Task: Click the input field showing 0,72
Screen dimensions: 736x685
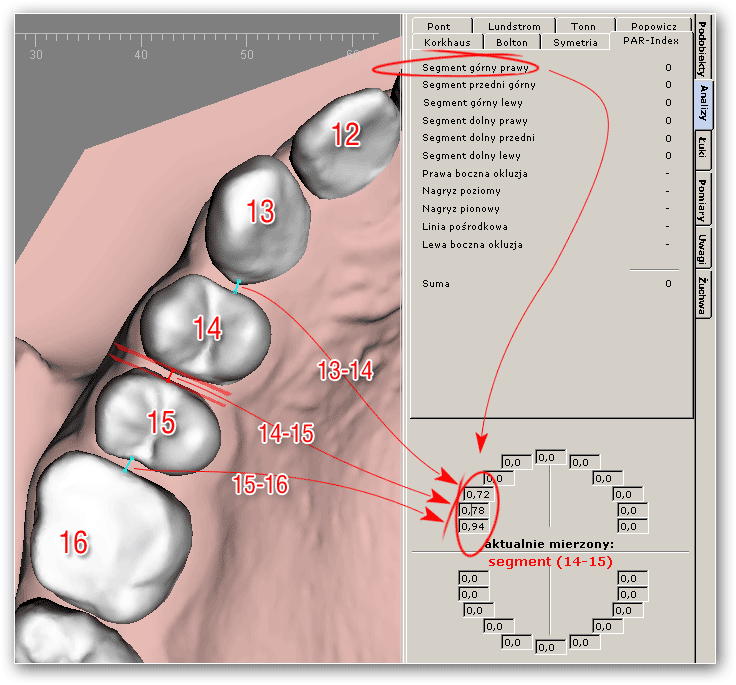Action: point(477,494)
